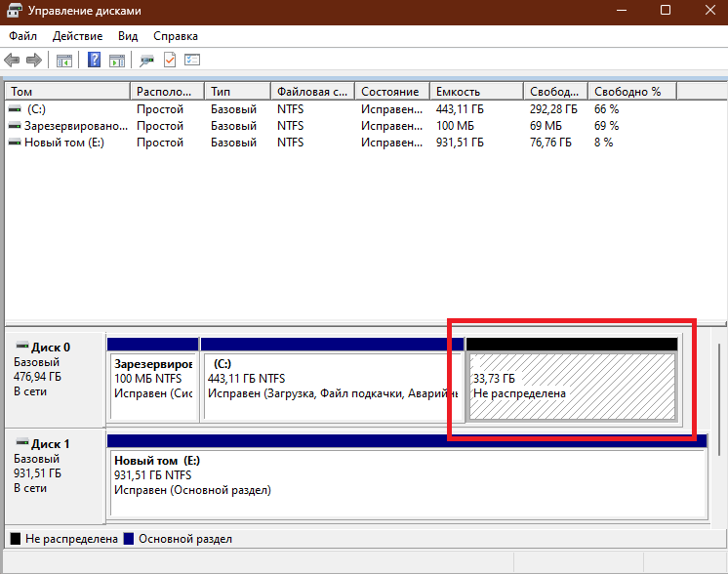Click the drive with magnifier toolbar icon
Viewport: 728px width, 574px height.
point(146,61)
